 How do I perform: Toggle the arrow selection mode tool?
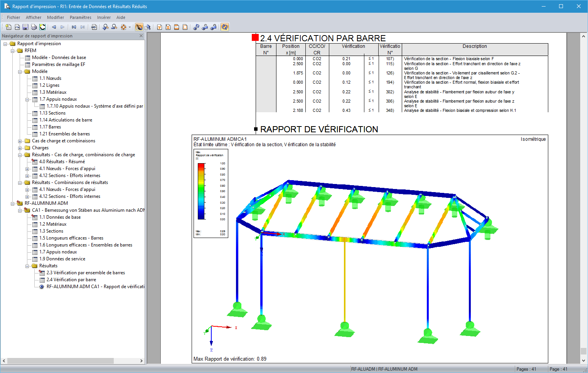(148, 27)
